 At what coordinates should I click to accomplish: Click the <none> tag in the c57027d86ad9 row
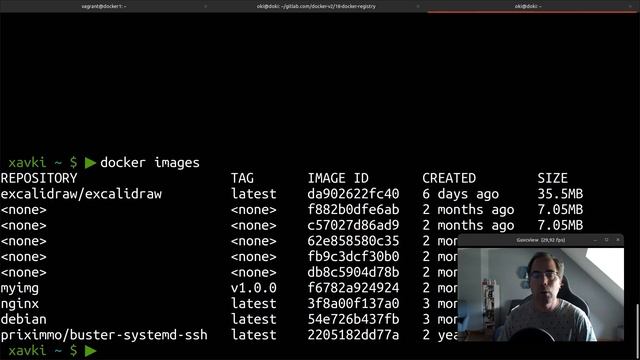[253, 225]
